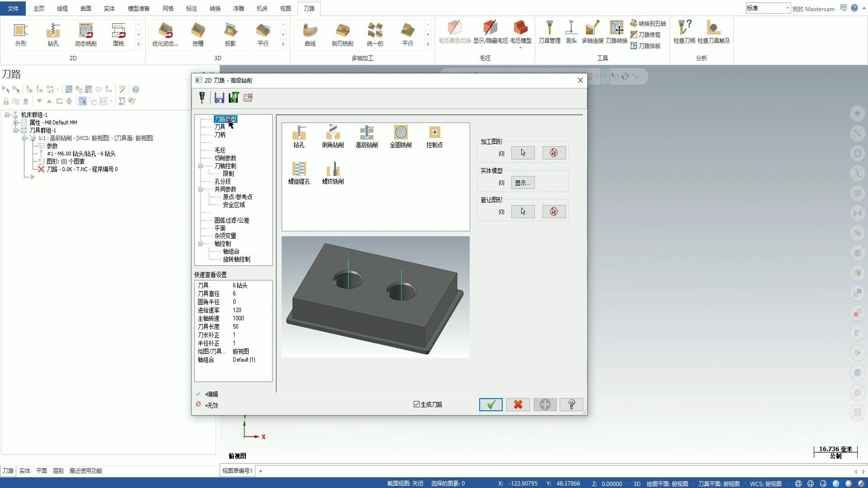Viewport: 868px width, 488px height.
Task: Collapse the 共同参数 tree node
Action: (x=201, y=189)
